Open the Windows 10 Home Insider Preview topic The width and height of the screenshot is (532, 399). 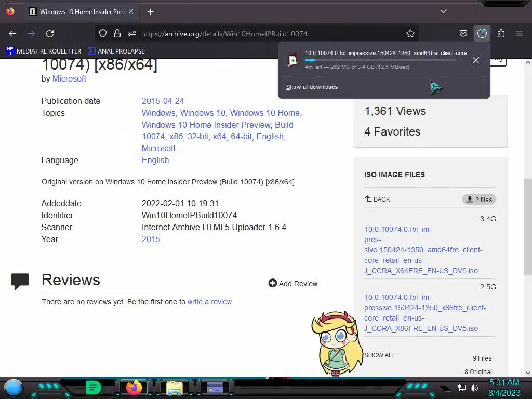(x=206, y=125)
